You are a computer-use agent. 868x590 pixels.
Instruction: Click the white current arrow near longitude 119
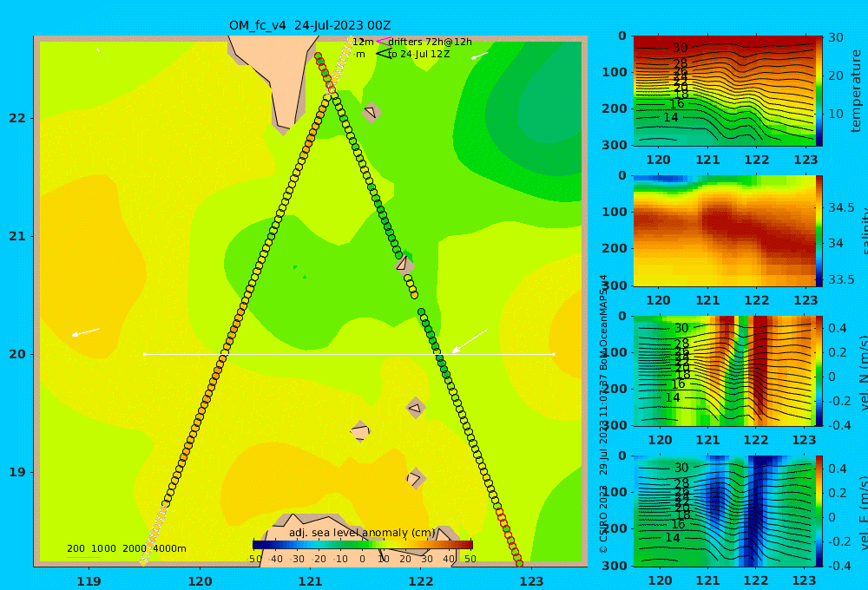coord(85,332)
